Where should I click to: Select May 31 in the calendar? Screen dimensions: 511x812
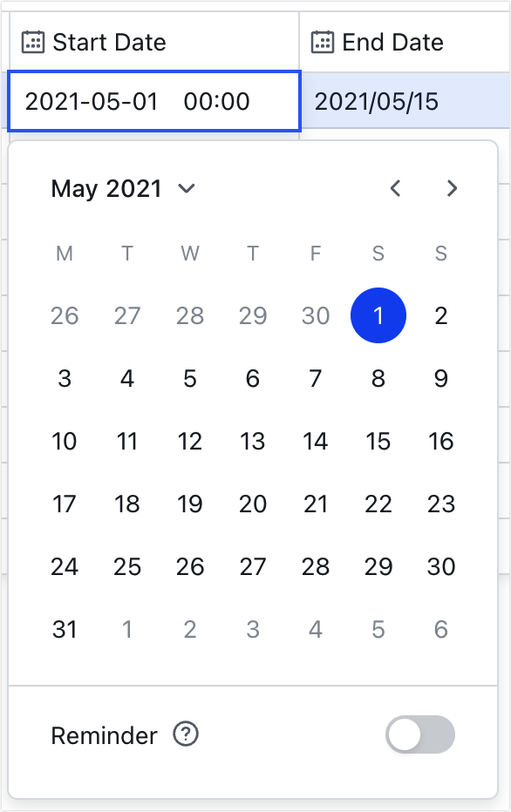(x=65, y=629)
